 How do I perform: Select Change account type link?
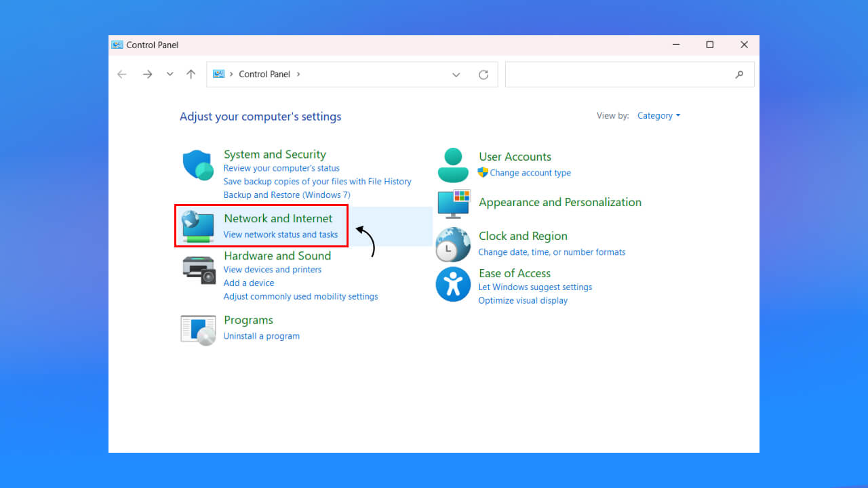point(530,173)
